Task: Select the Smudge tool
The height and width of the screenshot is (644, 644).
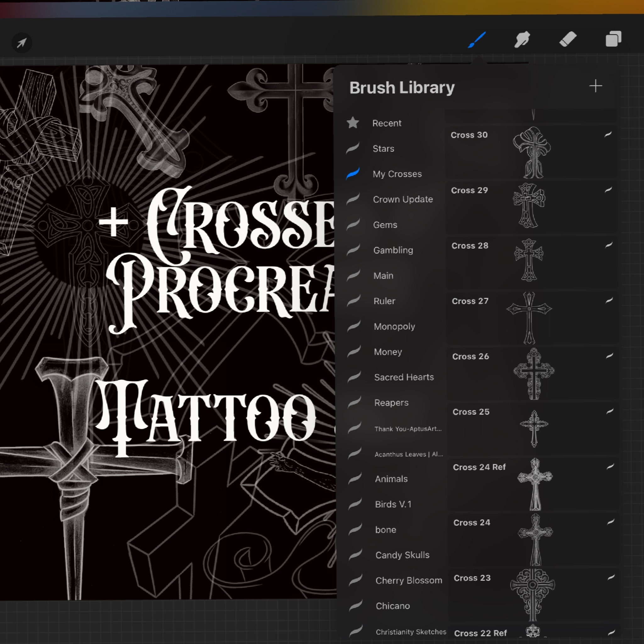Action: pyautogui.click(x=522, y=39)
